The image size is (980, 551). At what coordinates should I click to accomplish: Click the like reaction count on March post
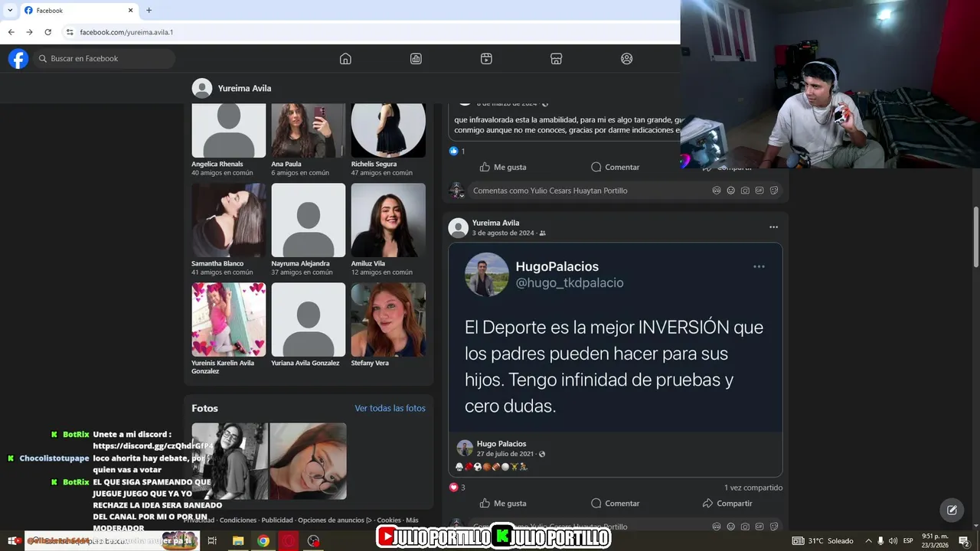pyautogui.click(x=457, y=152)
